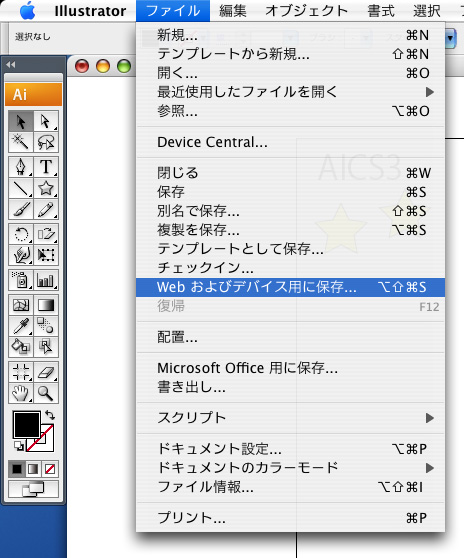Choose ドキュメント設定... menu item
This screenshot has height=558, width=464.
coord(290,448)
